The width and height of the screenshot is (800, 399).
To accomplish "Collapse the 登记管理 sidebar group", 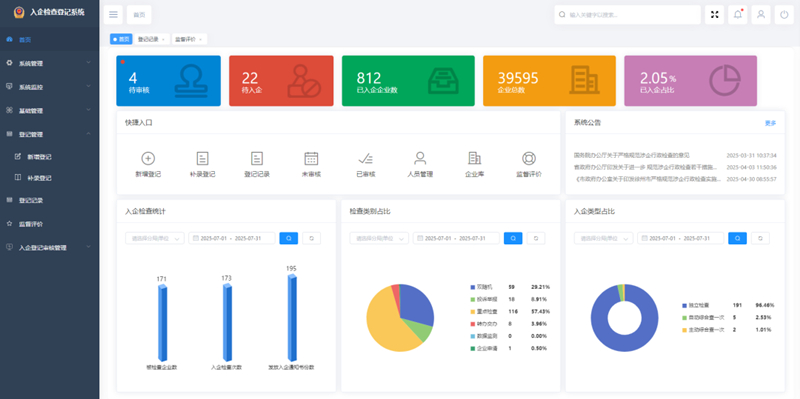I will click(49, 134).
